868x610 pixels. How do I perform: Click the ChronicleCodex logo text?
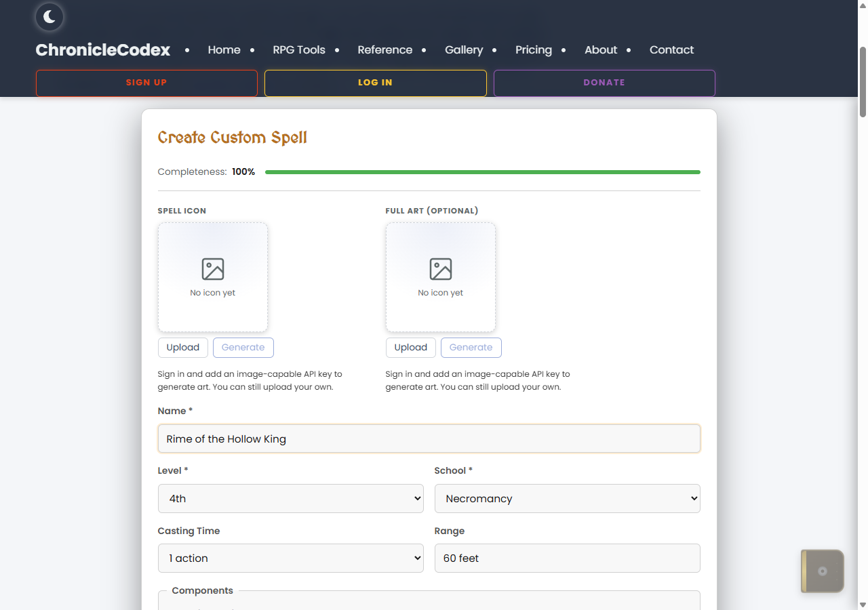(x=103, y=49)
